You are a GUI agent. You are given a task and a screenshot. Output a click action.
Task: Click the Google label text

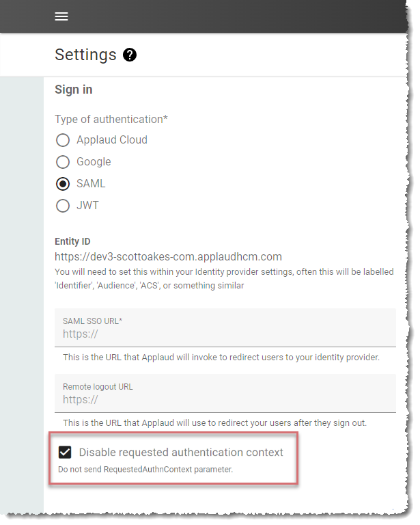94,162
